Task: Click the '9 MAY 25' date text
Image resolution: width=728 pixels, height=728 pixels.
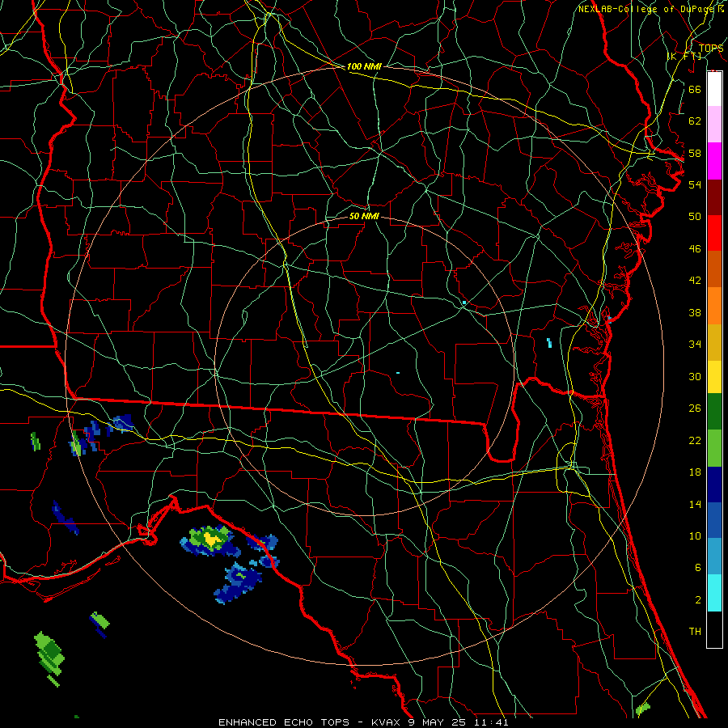Action: tap(438, 722)
